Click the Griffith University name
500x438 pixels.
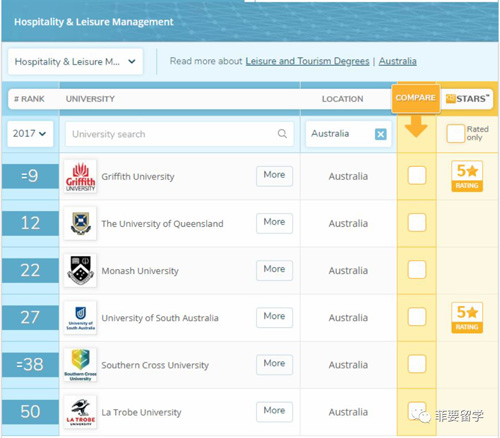point(138,177)
